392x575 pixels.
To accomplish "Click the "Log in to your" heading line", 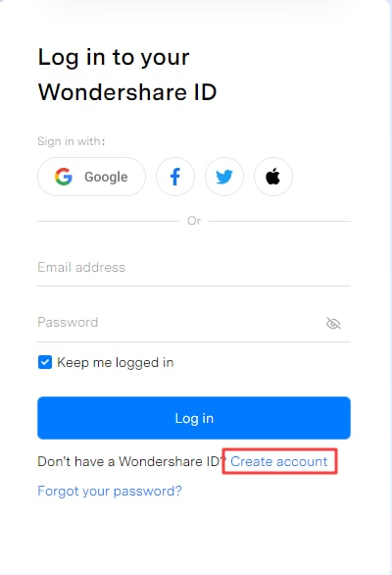I will pyautogui.click(x=114, y=58).
